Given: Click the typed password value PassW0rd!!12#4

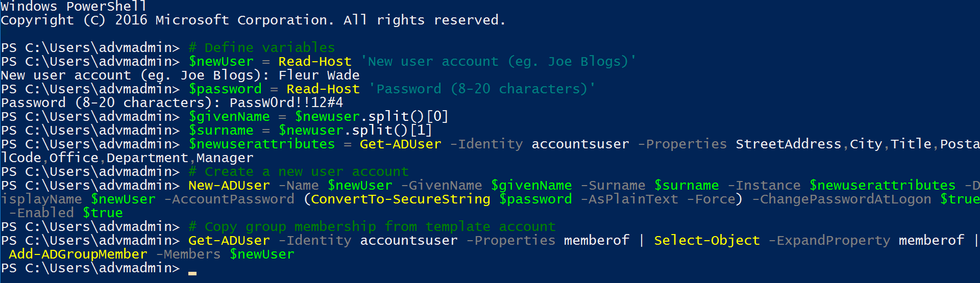Looking at the screenshot, I should coord(286,102).
